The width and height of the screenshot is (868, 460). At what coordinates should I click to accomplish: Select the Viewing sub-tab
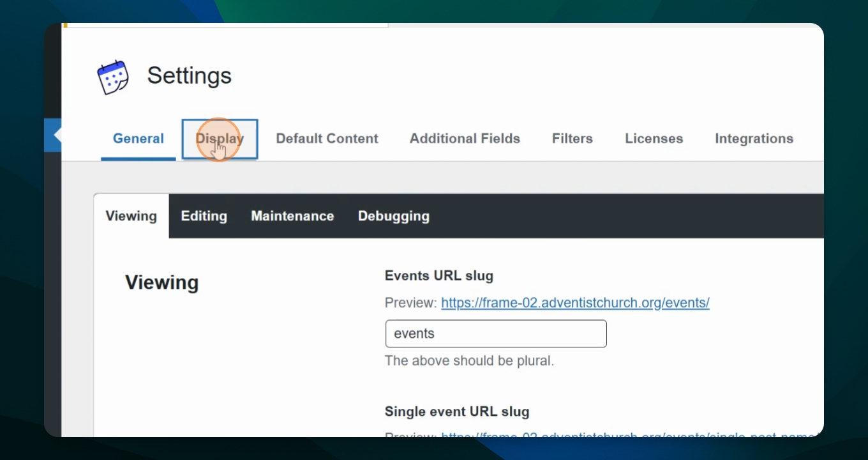pyautogui.click(x=131, y=216)
